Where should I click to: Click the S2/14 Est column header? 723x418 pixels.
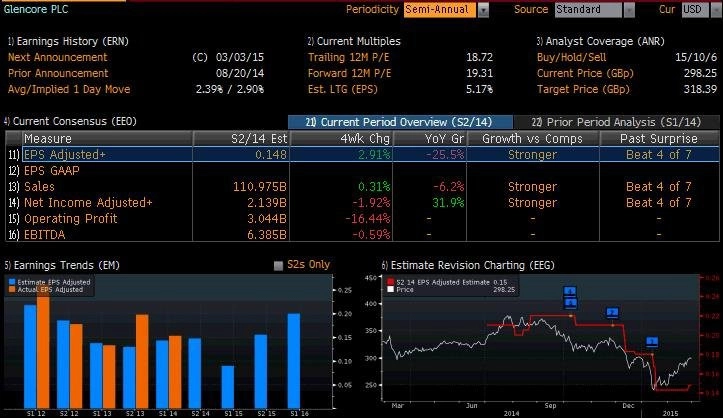241,139
